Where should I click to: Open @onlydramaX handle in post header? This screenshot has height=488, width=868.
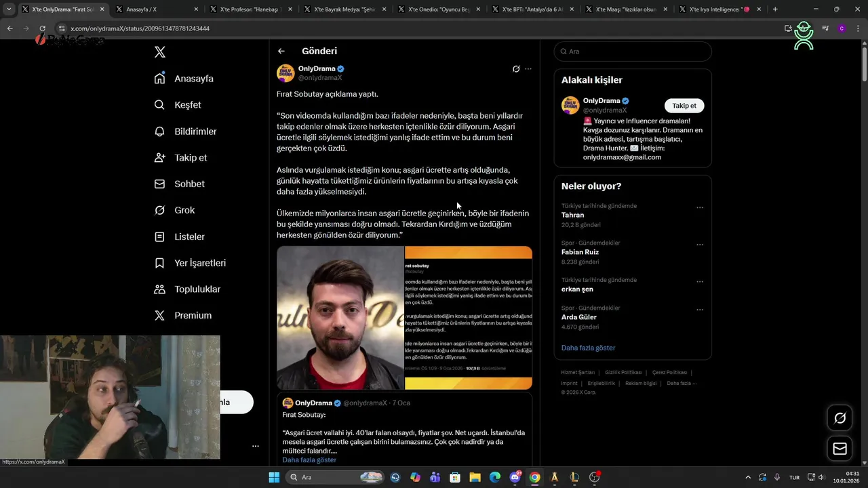(x=320, y=78)
